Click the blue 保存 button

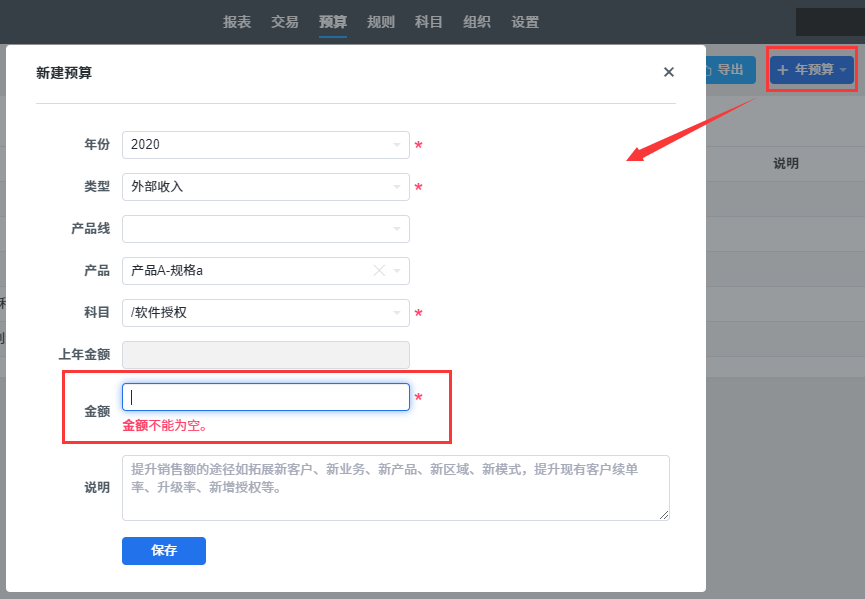point(164,550)
